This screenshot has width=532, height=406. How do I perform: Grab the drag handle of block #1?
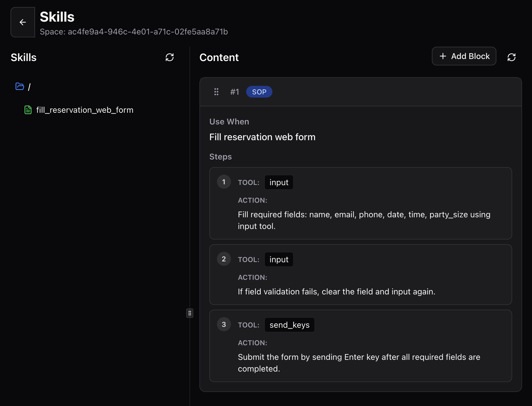pos(217,92)
